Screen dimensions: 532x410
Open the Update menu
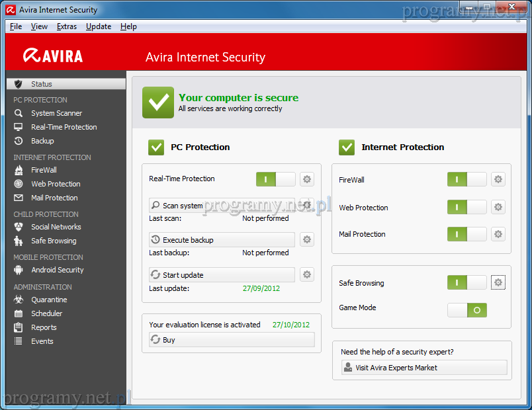[x=99, y=26]
